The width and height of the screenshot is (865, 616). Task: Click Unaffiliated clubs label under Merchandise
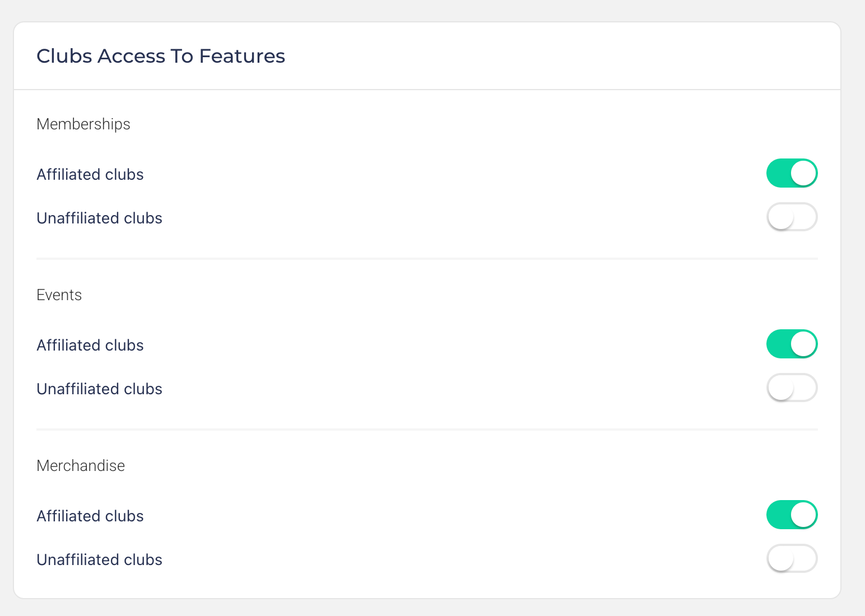pos(99,560)
